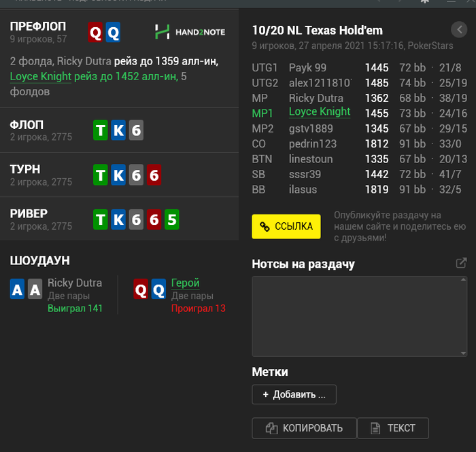Click the red Q card in the preflop header
476x452 pixels.
(95, 32)
